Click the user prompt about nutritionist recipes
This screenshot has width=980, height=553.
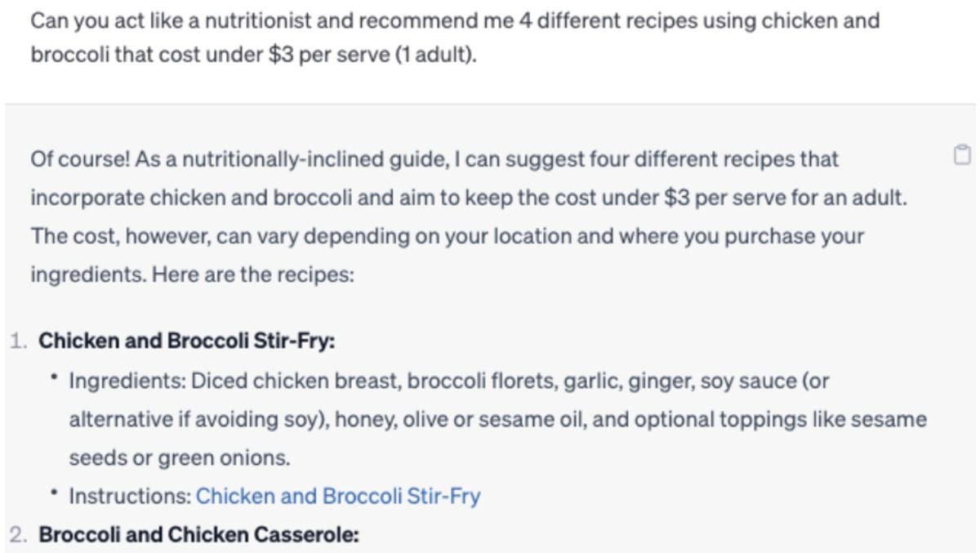click(455, 39)
